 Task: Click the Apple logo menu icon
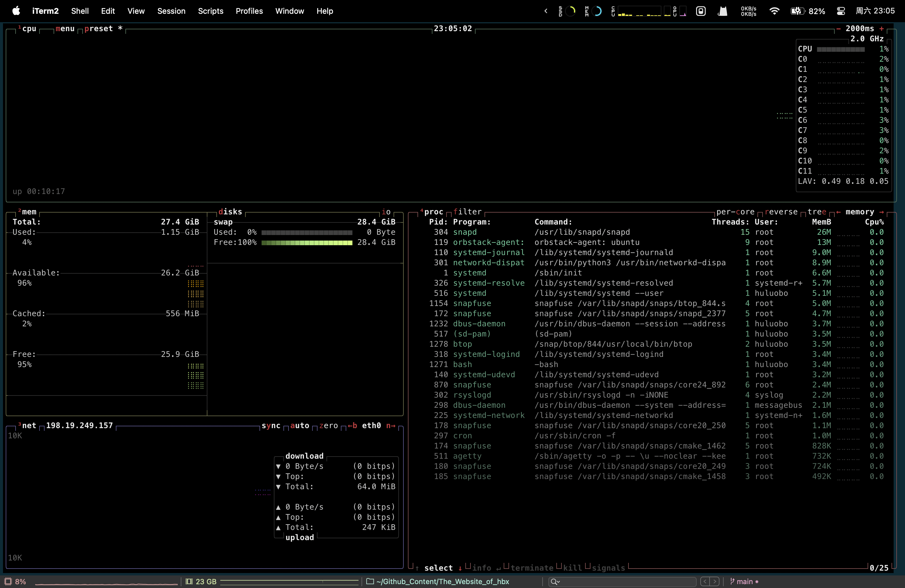(16, 11)
